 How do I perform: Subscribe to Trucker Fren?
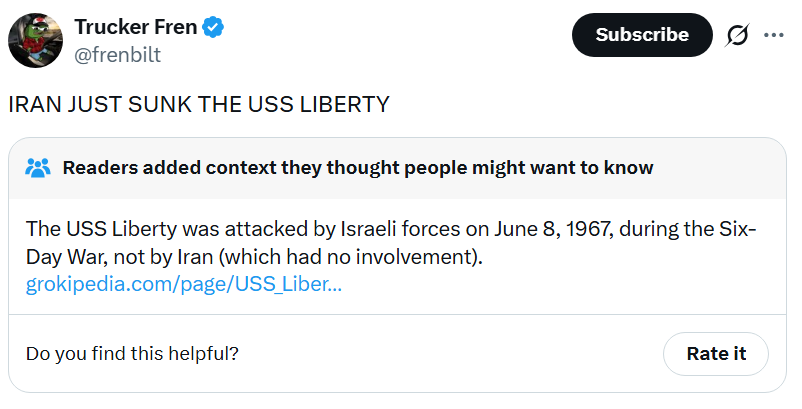coord(641,35)
